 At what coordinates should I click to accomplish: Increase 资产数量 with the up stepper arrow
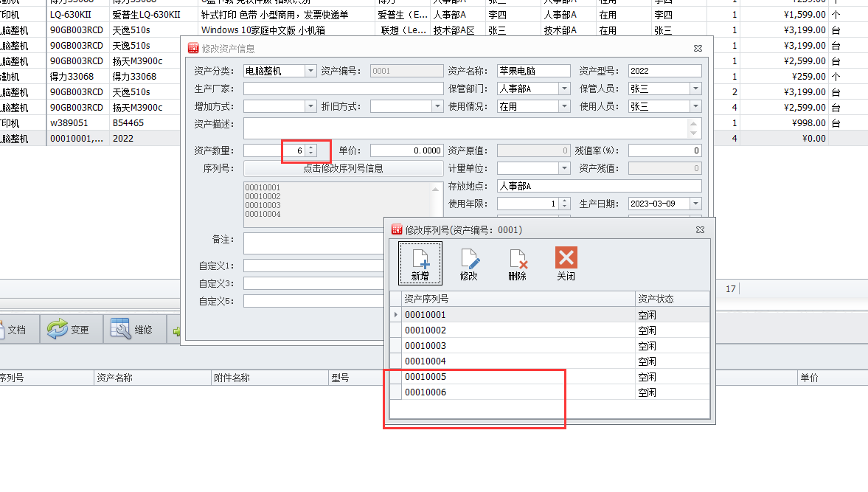click(311, 147)
